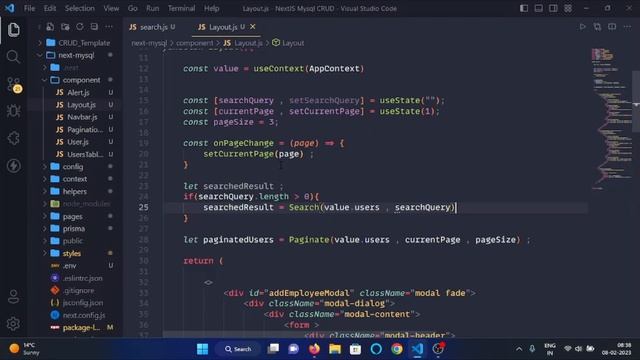Image resolution: width=640 pixels, height=360 pixels.
Task: Open the Selection menu
Action: (80, 8)
